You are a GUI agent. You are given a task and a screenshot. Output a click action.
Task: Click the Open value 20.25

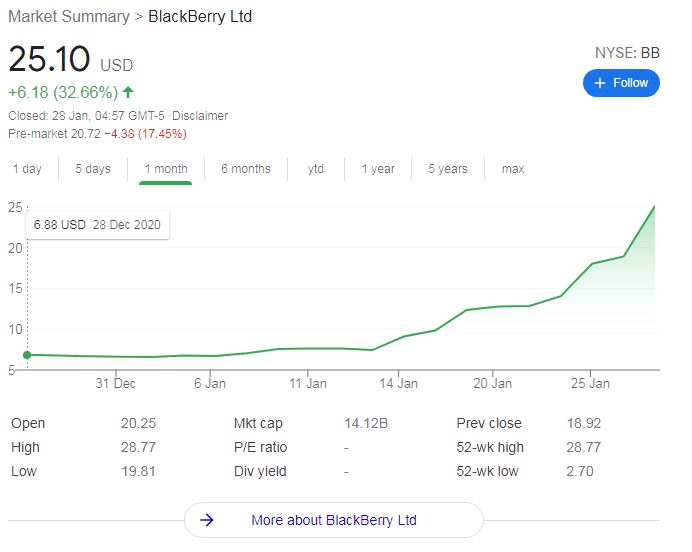[x=139, y=423]
